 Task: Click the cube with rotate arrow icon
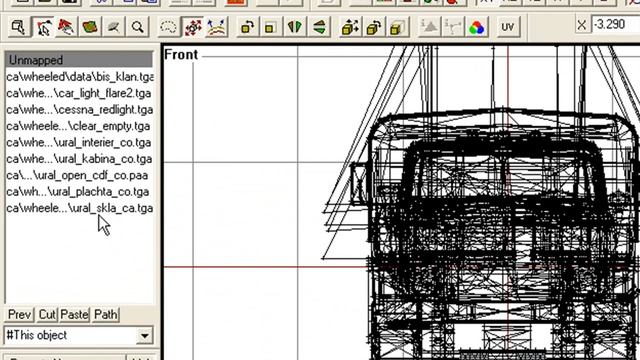(374, 27)
